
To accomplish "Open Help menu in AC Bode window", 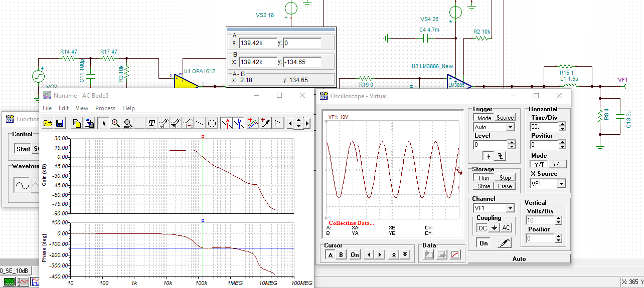I will pos(128,108).
